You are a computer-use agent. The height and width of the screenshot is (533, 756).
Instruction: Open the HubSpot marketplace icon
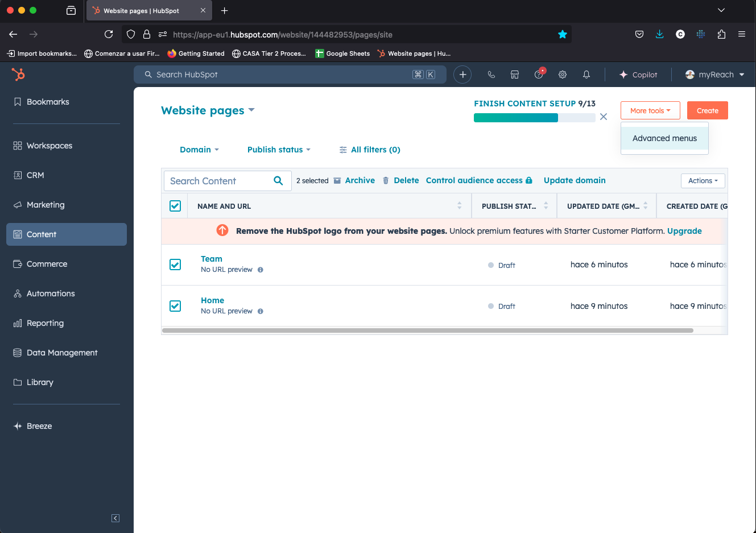515,75
